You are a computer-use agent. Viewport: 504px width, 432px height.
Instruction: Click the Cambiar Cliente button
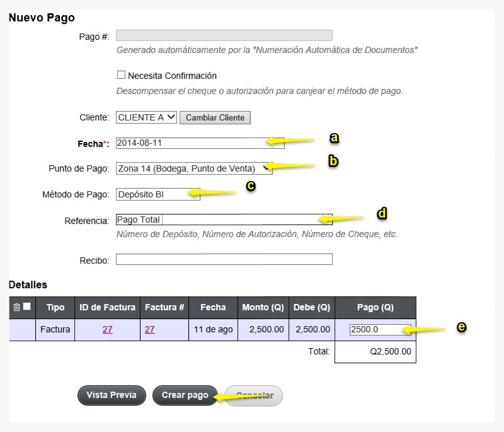pyautogui.click(x=215, y=117)
